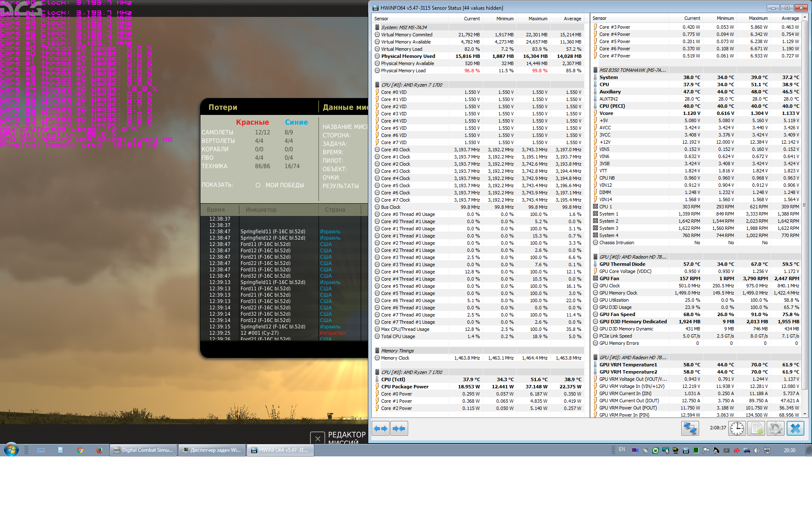The image size is (812, 524).
Task: Click the clock reset timer icon
Action: click(x=737, y=428)
